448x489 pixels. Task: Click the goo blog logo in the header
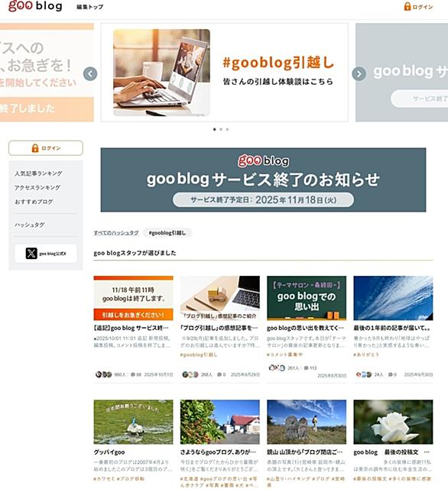click(35, 6)
